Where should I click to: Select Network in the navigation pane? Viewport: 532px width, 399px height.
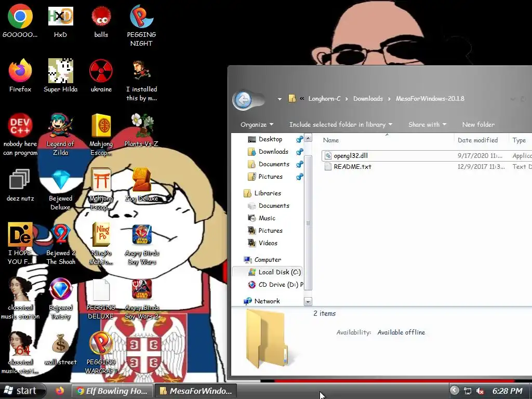coord(267,301)
